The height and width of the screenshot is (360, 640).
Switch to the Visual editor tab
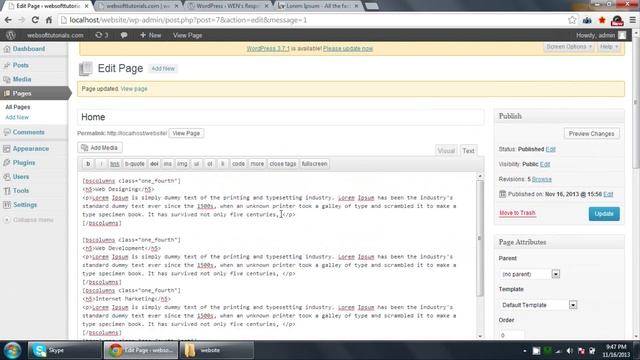[x=446, y=151]
